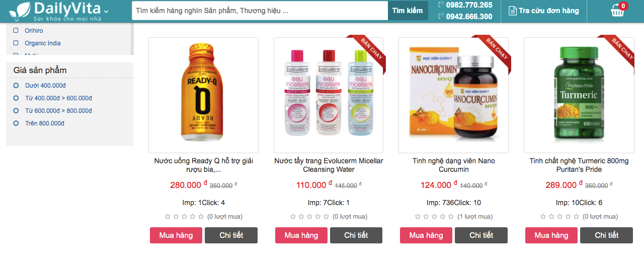Click first star rating of Ready Q
This screenshot has height=257, width=644.
point(168,217)
